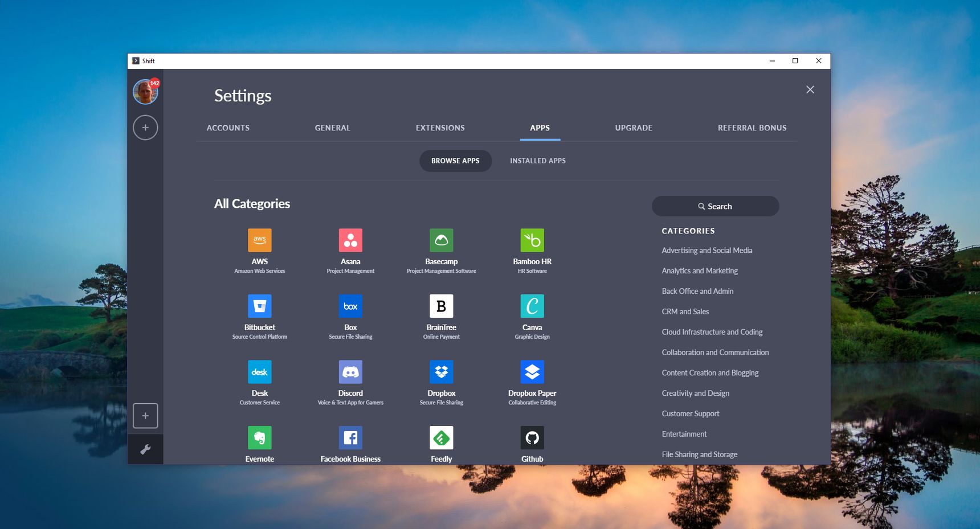980x529 pixels.
Task: Add the Discord app icon
Action: pos(350,372)
